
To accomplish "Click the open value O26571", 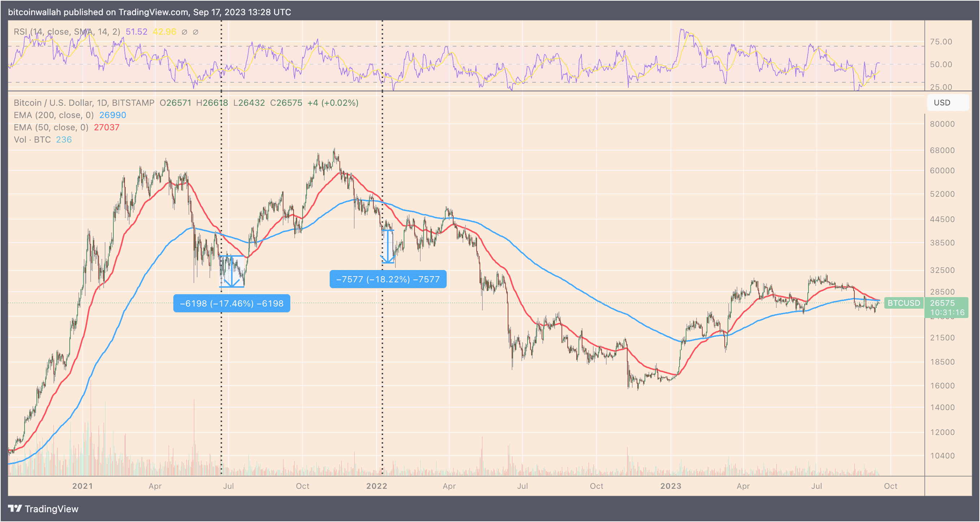I will pos(175,103).
